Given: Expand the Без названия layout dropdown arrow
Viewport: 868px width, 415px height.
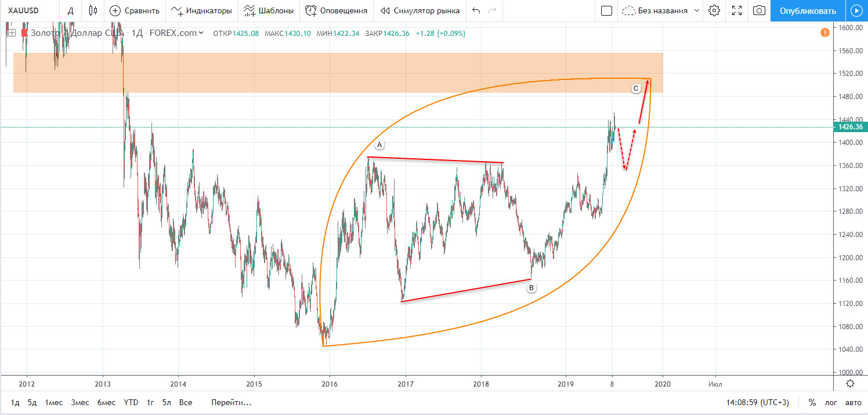Looking at the screenshot, I should pos(697,10).
